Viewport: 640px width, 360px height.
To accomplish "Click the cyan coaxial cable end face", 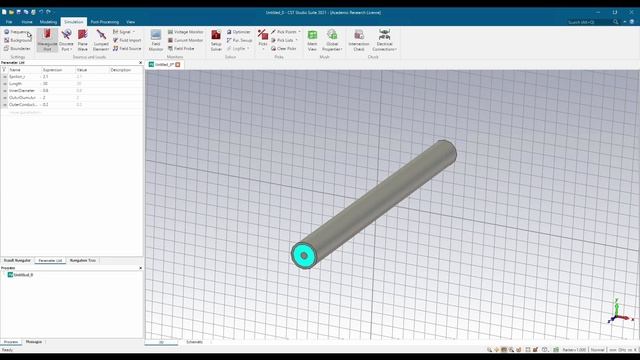I will pyautogui.click(x=304, y=256).
